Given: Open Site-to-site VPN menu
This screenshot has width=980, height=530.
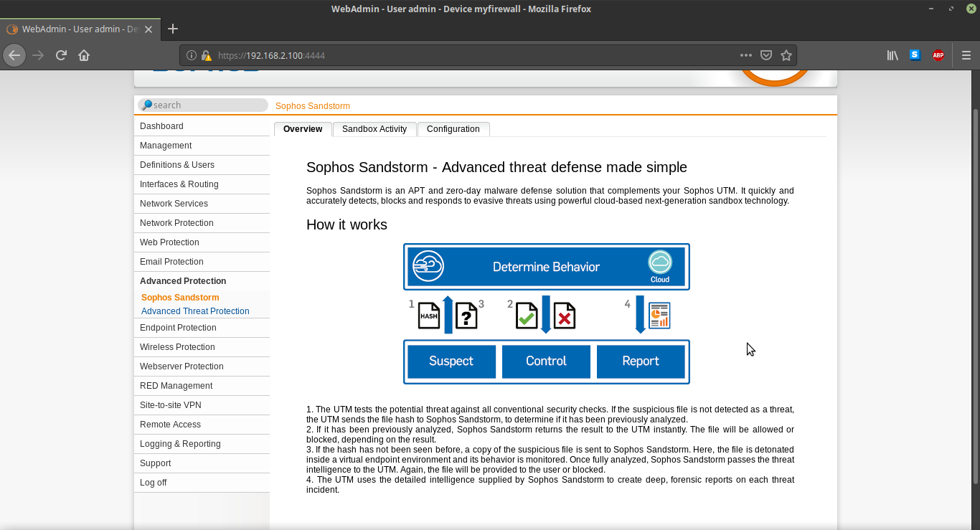Looking at the screenshot, I should [202, 405].
